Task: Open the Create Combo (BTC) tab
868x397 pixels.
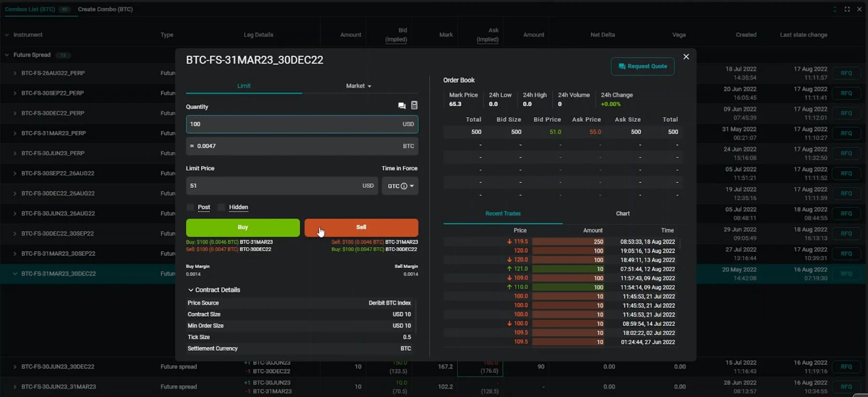Action: (x=105, y=9)
